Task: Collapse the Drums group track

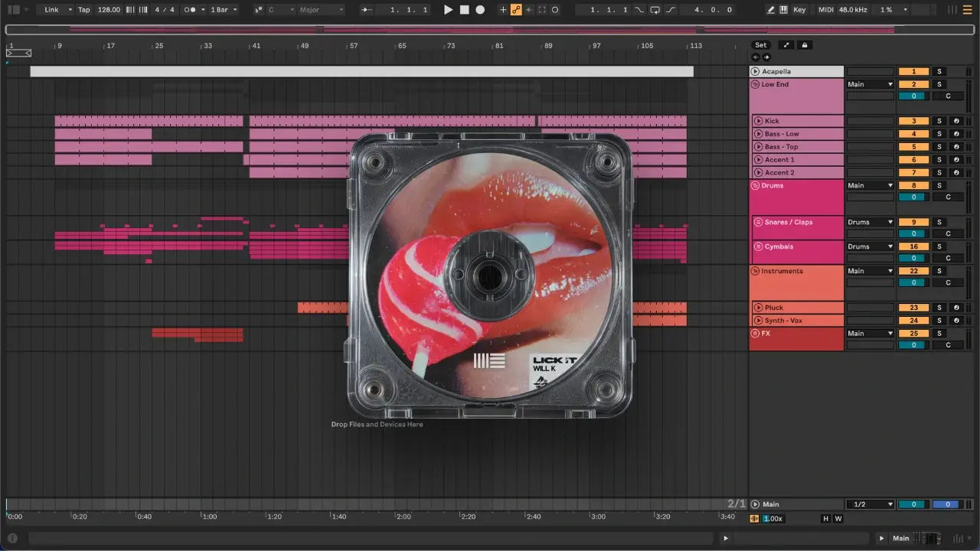Action: (756, 185)
